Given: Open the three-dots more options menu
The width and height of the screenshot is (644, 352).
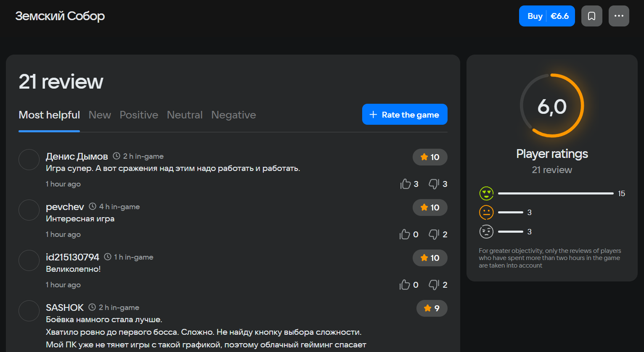Looking at the screenshot, I should [618, 16].
